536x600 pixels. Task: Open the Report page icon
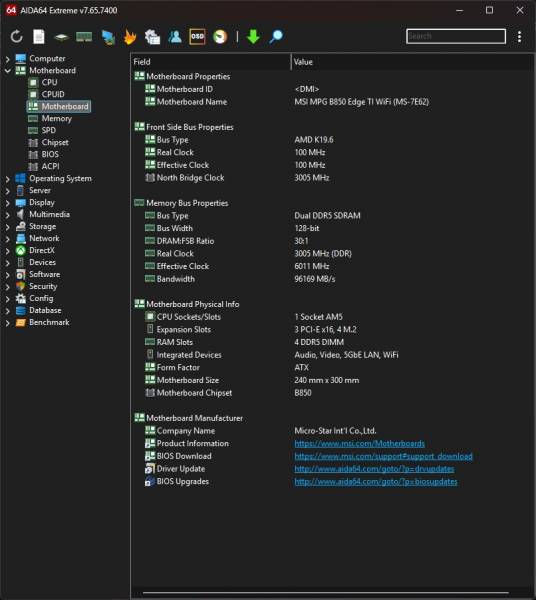(x=39, y=37)
